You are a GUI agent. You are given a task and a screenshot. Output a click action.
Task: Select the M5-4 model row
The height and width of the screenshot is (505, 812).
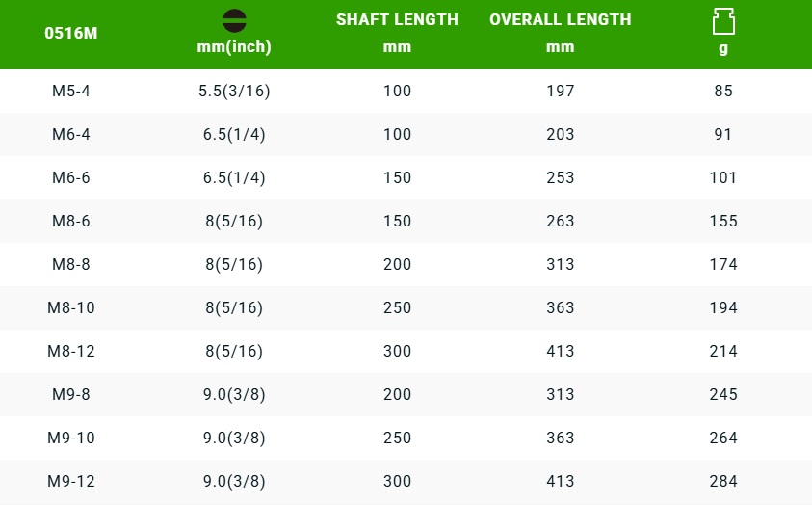coord(71,92)
